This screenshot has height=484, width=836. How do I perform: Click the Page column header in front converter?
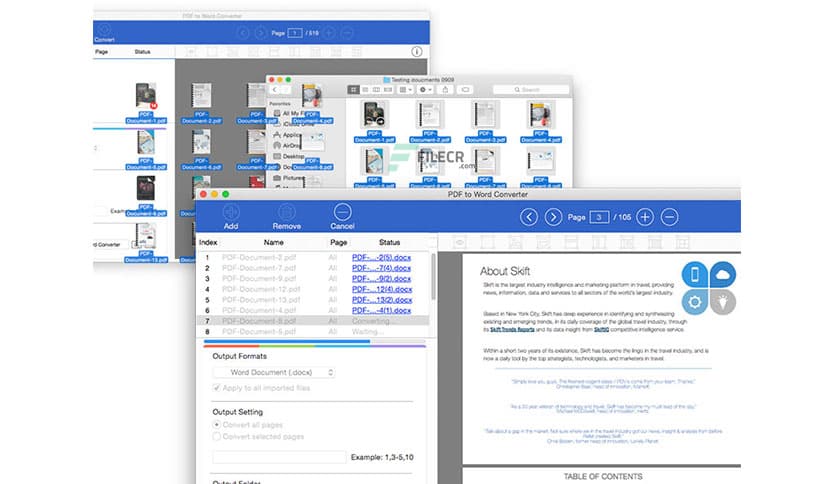click(x=339, y=243)
